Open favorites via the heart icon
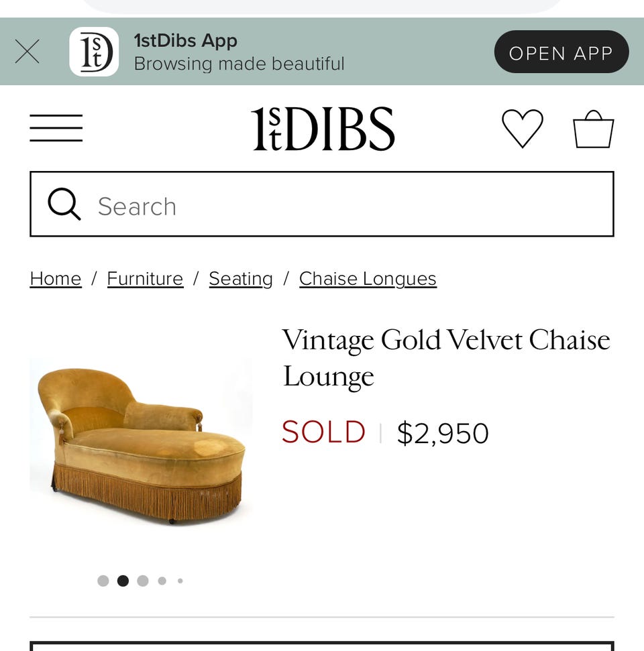 point(523,128)
